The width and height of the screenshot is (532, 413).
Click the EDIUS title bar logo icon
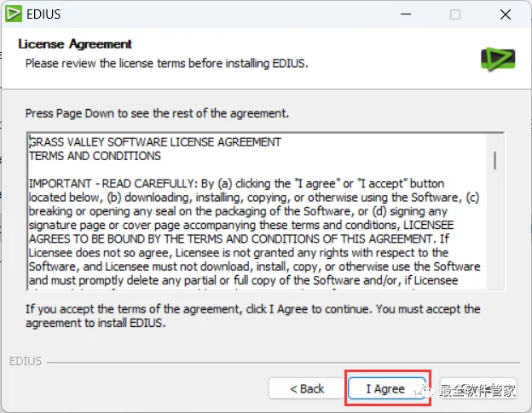[14, 14]
